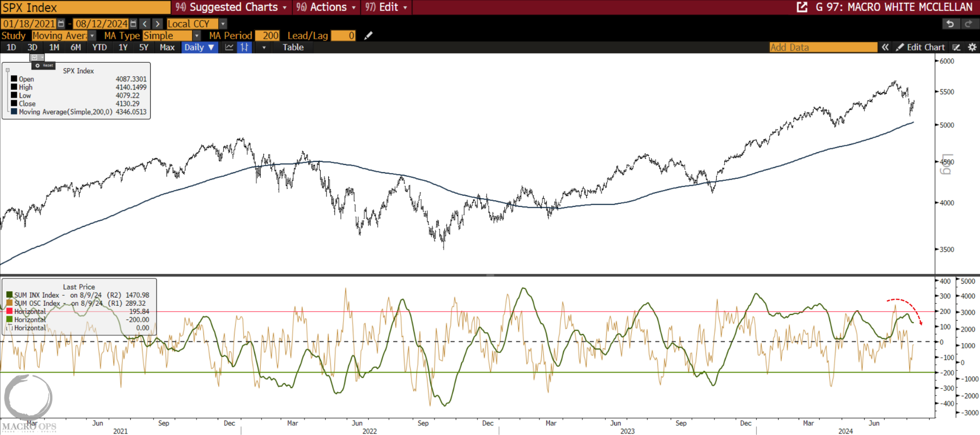The height and width of the screenshot is (435, 980).
Task: Select the 3D range tab
Action: (x=32, y=47)
